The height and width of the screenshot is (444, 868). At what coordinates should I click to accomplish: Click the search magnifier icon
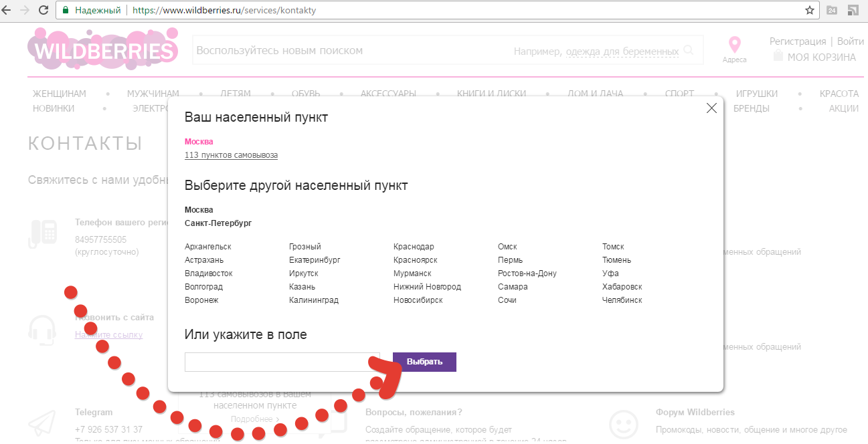pos(689,51)
